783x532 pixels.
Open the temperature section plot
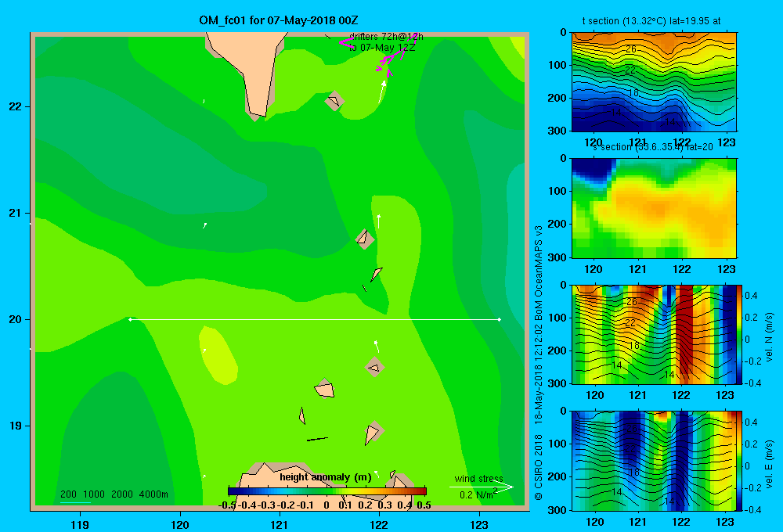(x=654, y=82)
